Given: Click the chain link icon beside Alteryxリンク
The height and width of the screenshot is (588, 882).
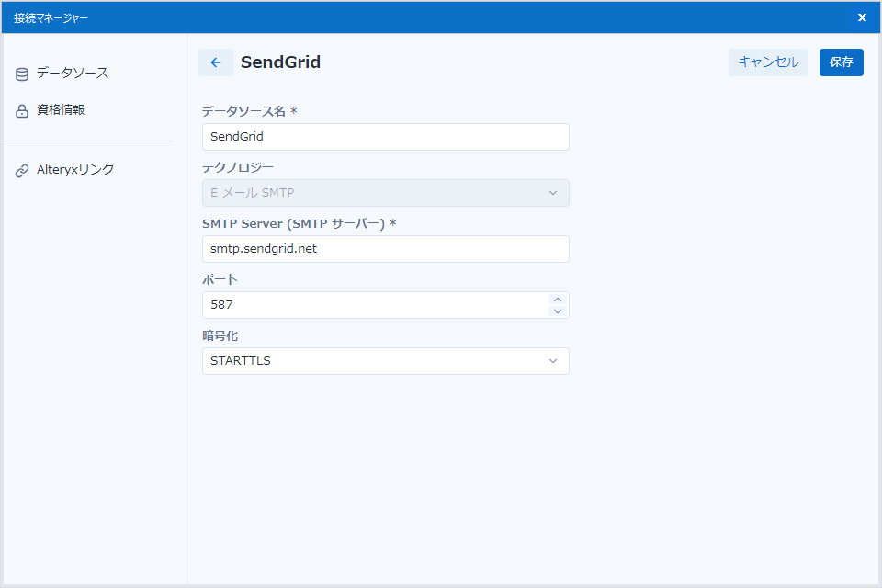Looking at the screenshot, I should click(x=22, y=171).
